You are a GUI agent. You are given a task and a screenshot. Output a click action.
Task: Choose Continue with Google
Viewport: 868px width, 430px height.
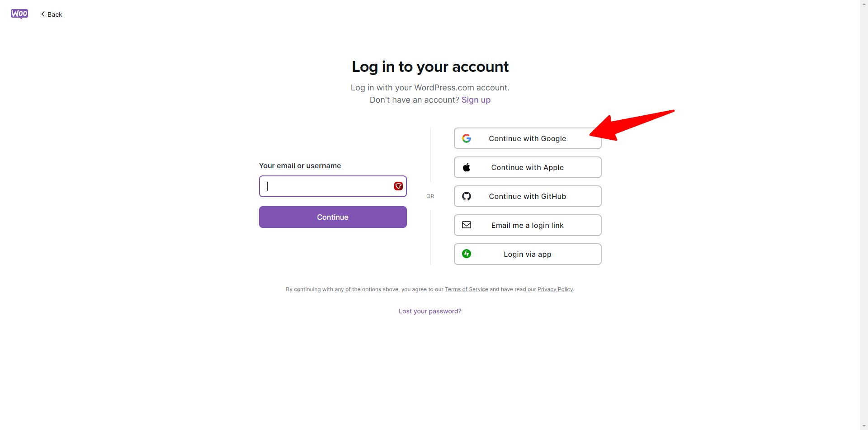tap(528, 138)
